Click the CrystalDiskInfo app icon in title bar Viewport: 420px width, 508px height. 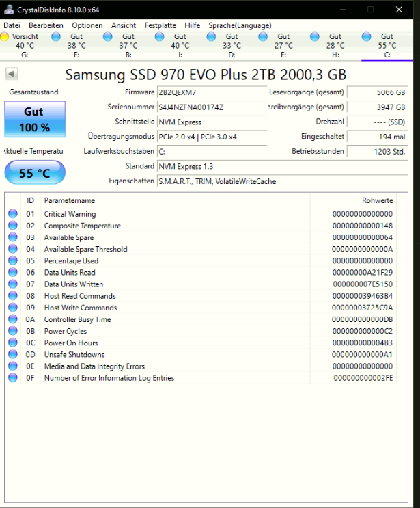pos(9,10)
